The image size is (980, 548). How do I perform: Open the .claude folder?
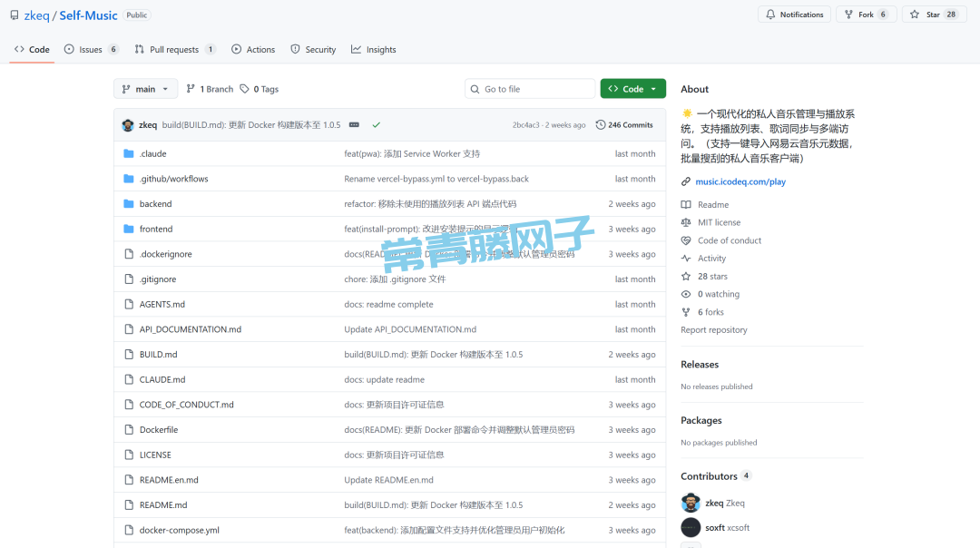pos(152,154)
